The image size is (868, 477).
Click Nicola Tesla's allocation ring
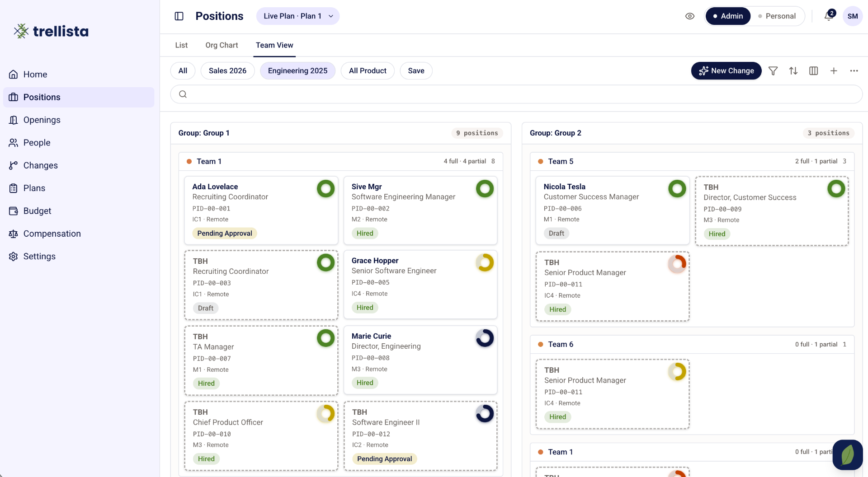pos(677,189)
